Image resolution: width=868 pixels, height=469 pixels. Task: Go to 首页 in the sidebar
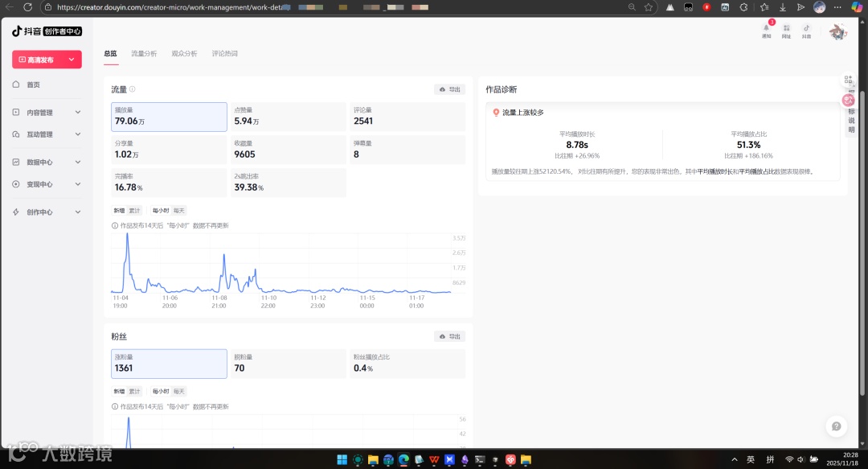(x=33, y=84)
